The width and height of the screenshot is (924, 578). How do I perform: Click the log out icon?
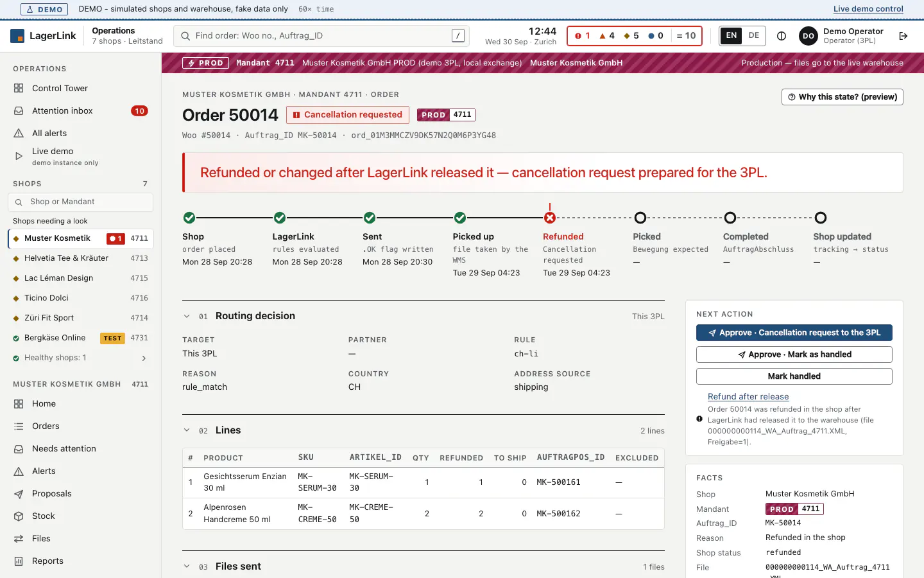click(903, 36)
